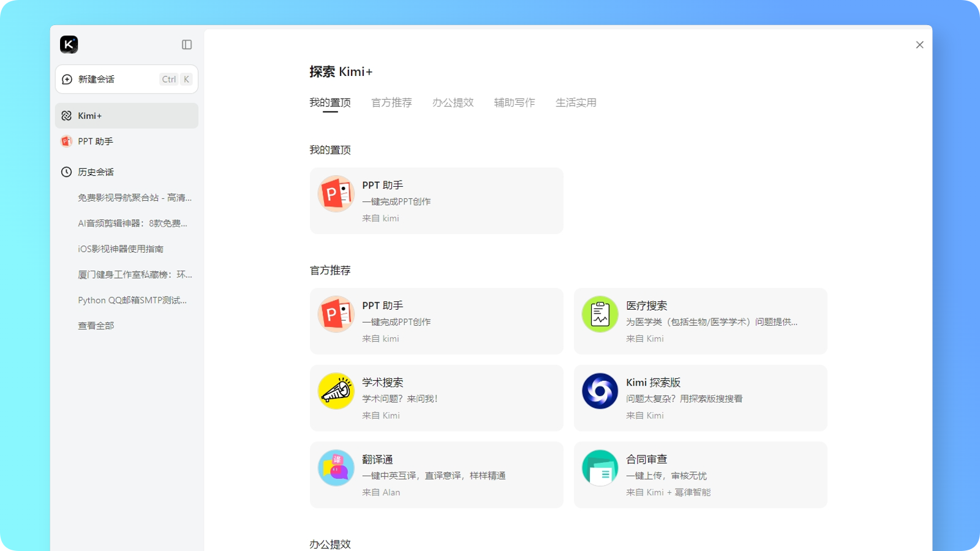Open the 历史会话 section
This screenshot has width=980, height=551.
pyautogui.click(x=127, y=172)
